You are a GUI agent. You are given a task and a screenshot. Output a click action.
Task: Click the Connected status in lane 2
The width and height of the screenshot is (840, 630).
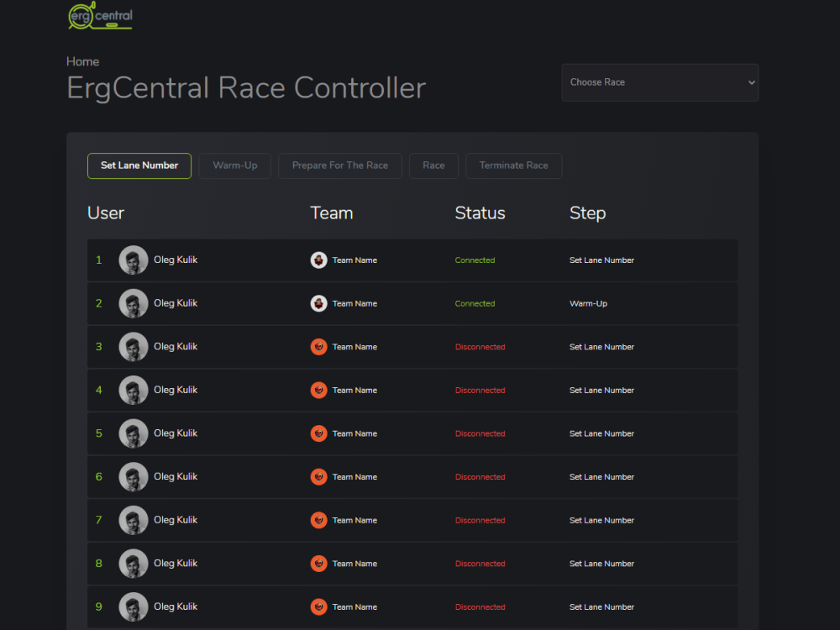475,304
